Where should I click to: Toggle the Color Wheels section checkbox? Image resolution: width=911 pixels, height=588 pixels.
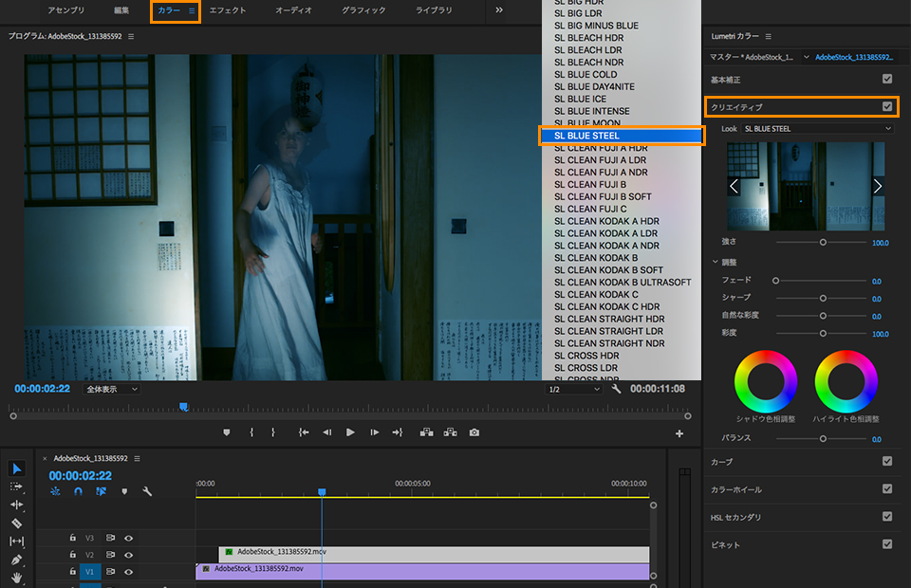[887, 488]
